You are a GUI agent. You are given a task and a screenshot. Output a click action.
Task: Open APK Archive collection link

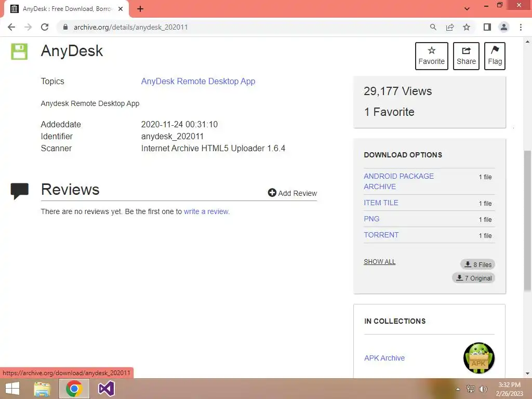[x=384, y=358]
